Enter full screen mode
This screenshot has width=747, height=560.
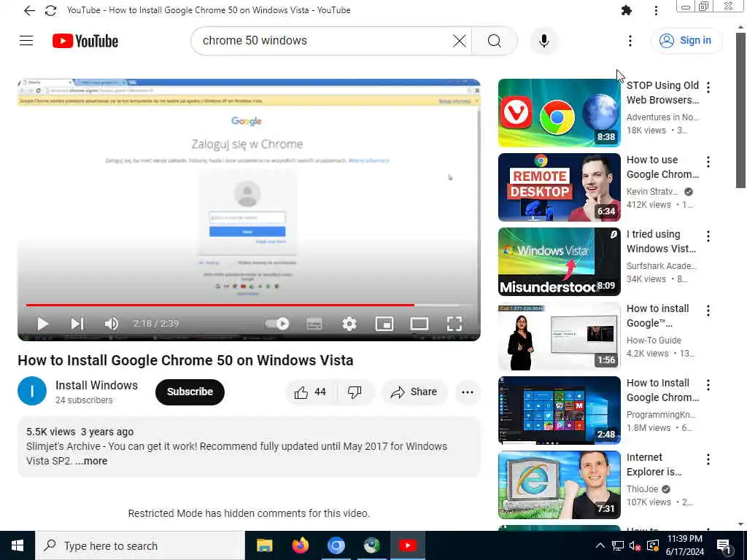click(454, 324)
